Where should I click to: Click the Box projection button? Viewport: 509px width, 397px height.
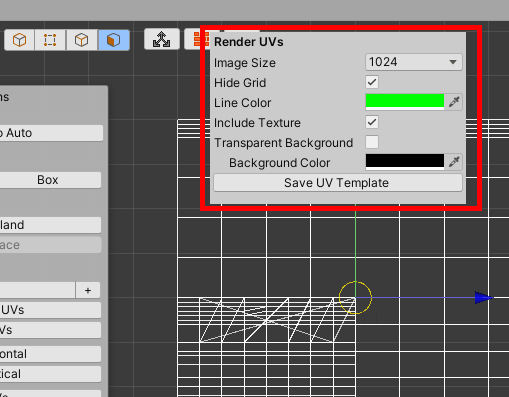pyautogui.click(x=48, y=180)
